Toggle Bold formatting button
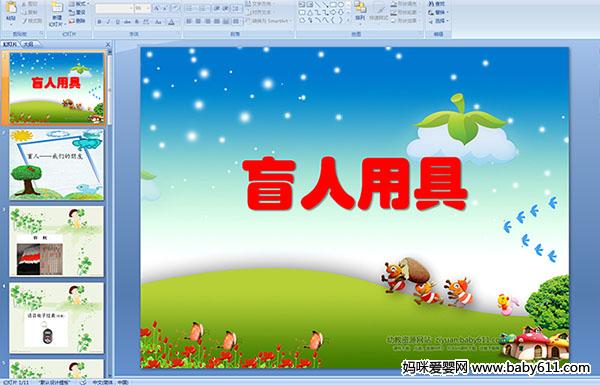 point(99,22)
